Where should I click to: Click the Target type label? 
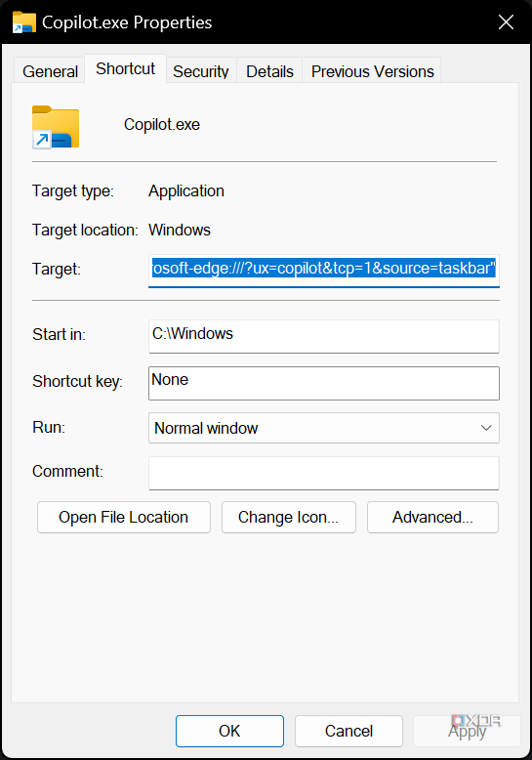(73, 190)
